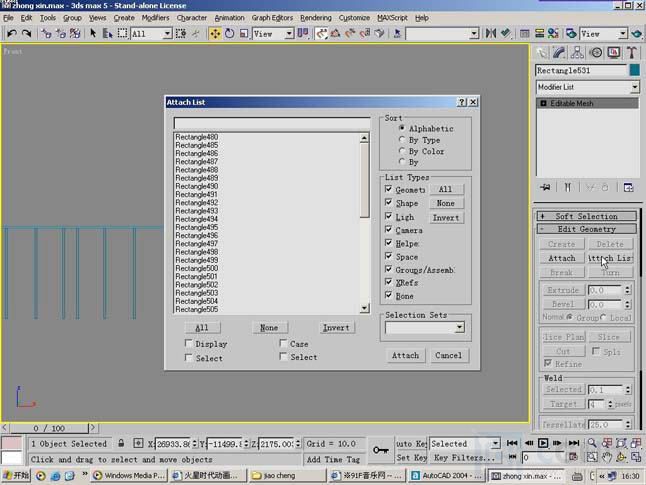Open the Rendering menu
Image resolution: width=646 pixels, height=485 pixels.
tap(316, 18)
